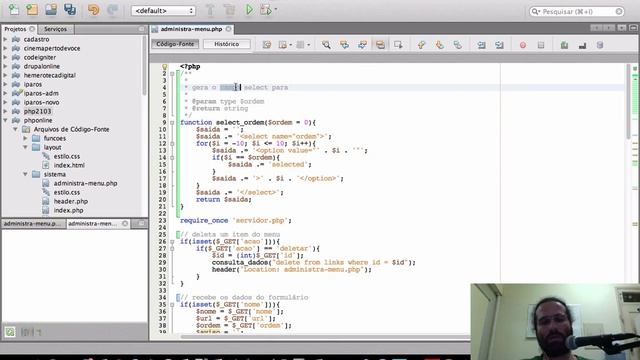Collapse the phponline project node
This screenshot has width=640, height=360.
[5, 120]
